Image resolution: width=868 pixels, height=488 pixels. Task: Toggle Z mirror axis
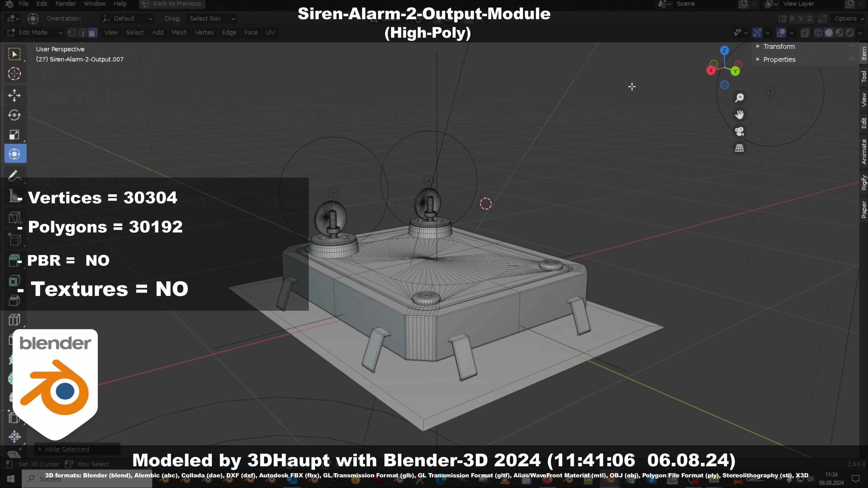tap(809, 19)
